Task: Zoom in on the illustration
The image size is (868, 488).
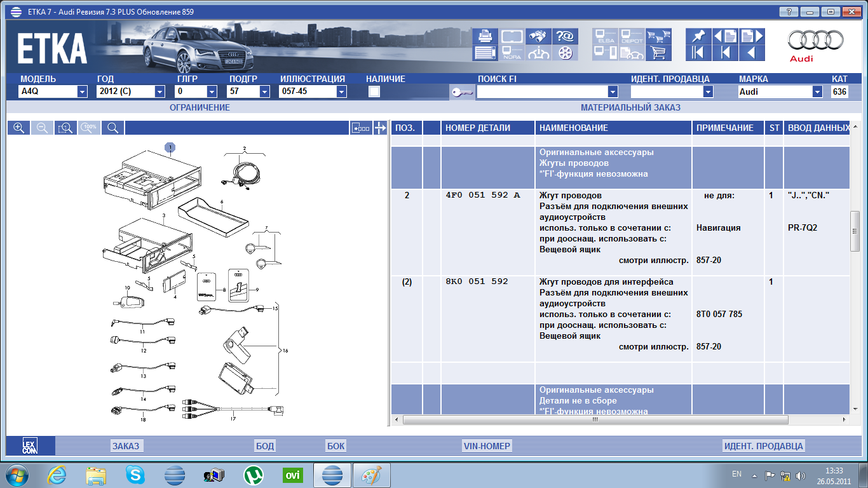Action: tap(18, 128)
